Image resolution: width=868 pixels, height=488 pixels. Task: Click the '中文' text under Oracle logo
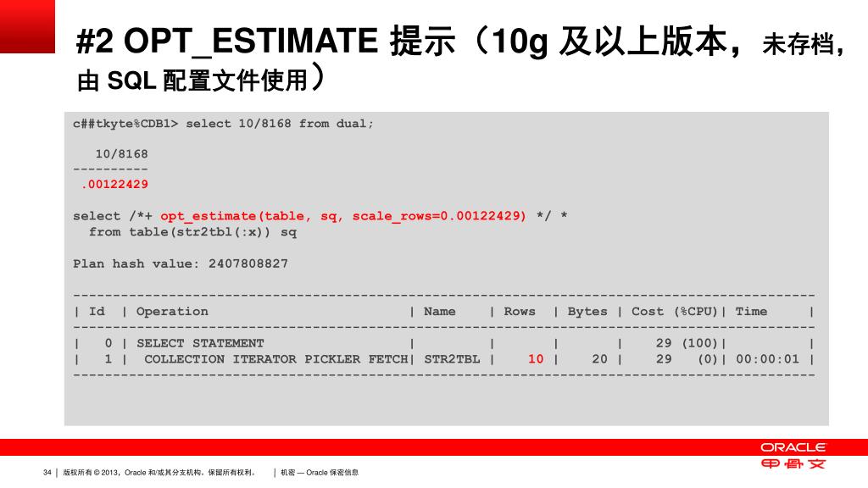793,463
